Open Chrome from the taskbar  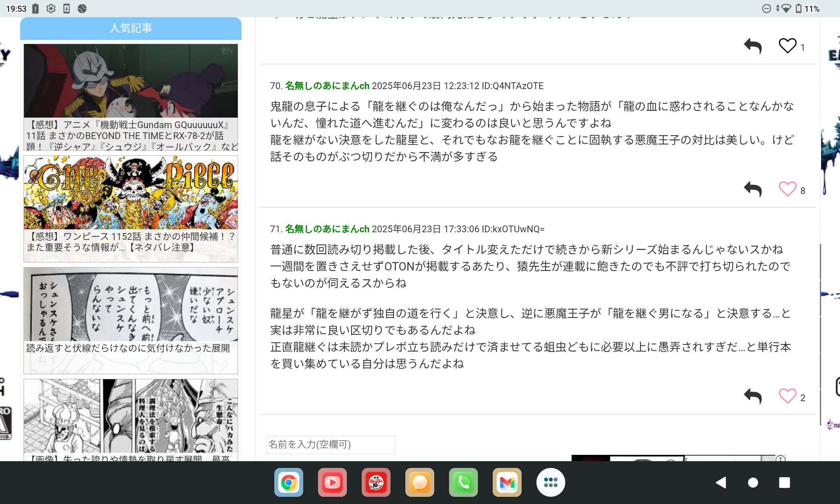pyautogui.click(x=289, y=483)
